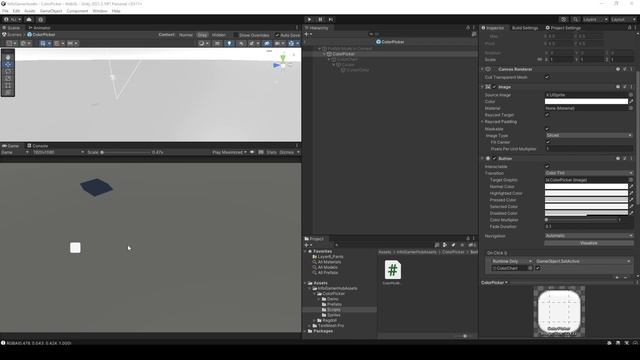Select the Rect tool in Scene toolbar
The width and height of the screenshot is (640, 360).
tap(8, 85)
